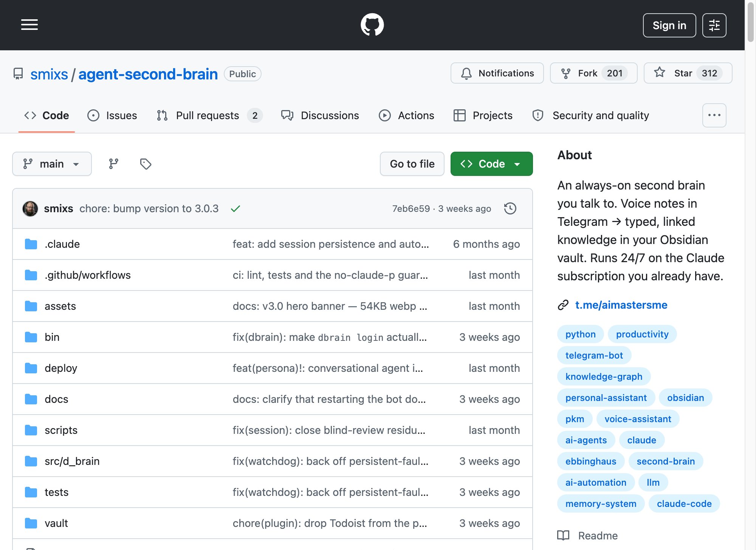
Task: Open smixs avatar in commit bar
Action: [x=30, y=208]
